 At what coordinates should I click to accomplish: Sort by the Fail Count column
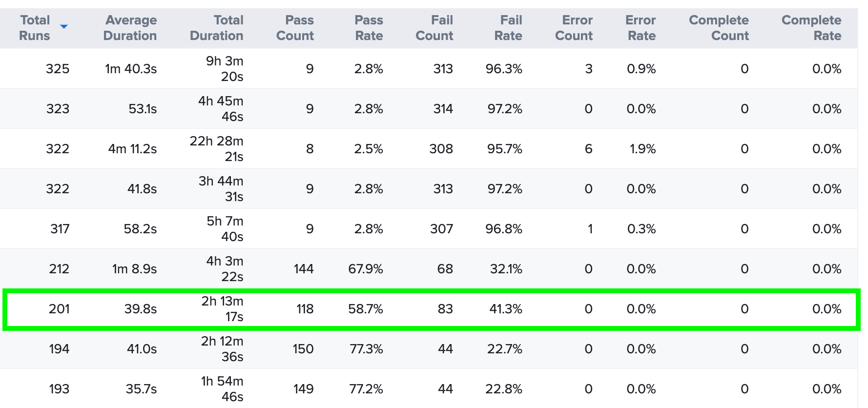(x=434, y=28)
